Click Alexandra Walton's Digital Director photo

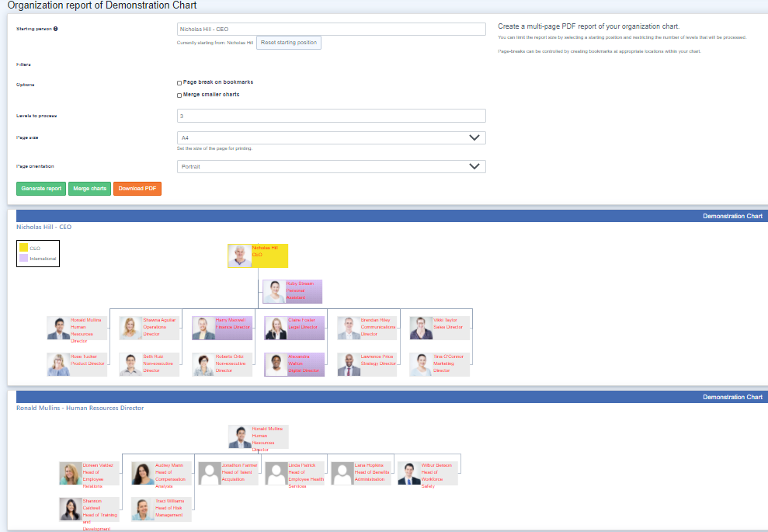(x=276, y=364)
